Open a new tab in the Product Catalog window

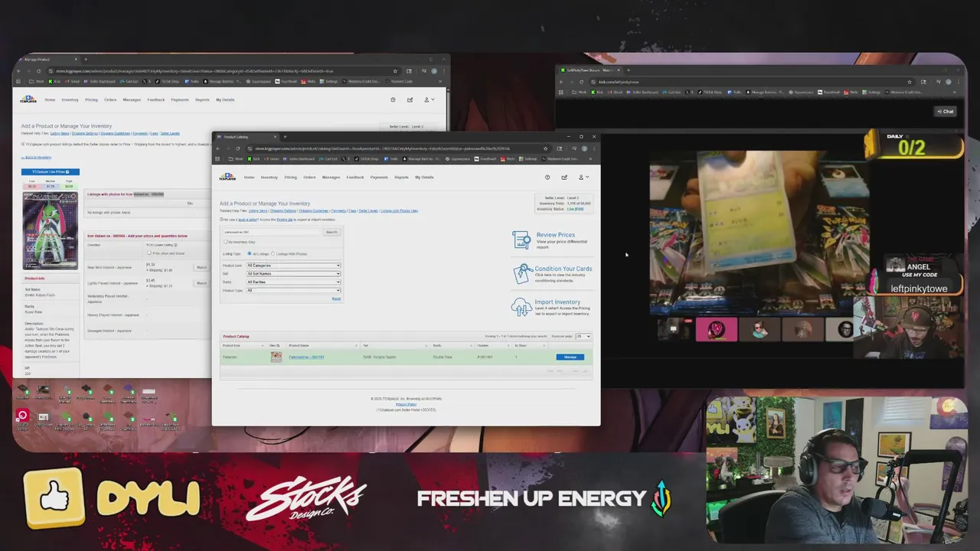coord(285,137)
